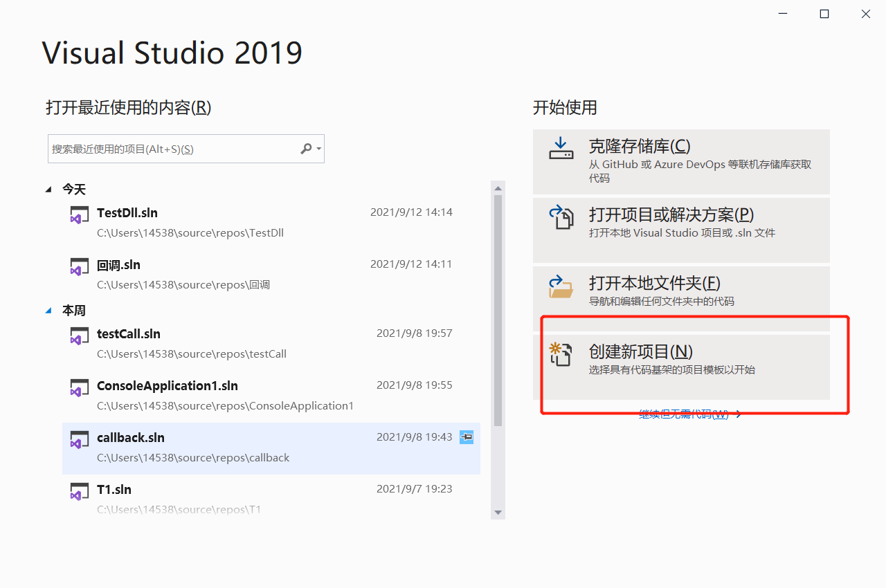
Task: Click the open project or solution icon
Action: coord(561,218)
